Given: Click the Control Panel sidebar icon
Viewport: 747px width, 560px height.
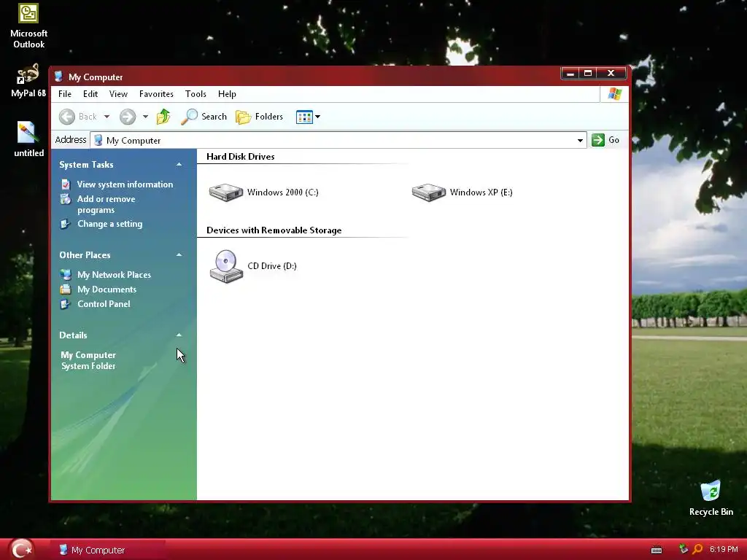Looking at the screenshot, I should tap(66, 304).
